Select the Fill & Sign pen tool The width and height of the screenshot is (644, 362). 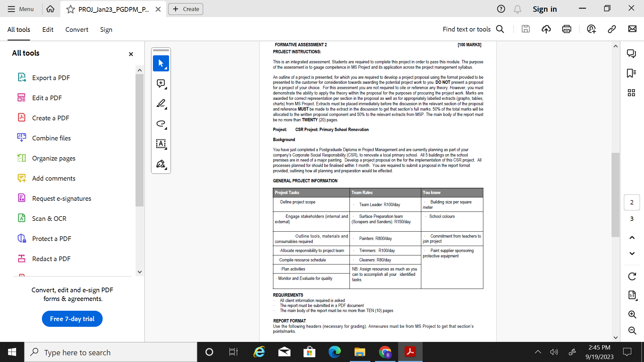(x=161, y=164)
